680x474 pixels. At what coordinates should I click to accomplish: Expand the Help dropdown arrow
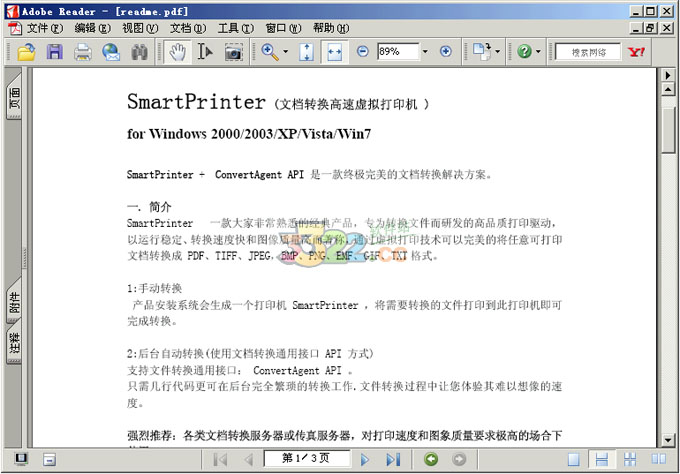coord(538,52)
